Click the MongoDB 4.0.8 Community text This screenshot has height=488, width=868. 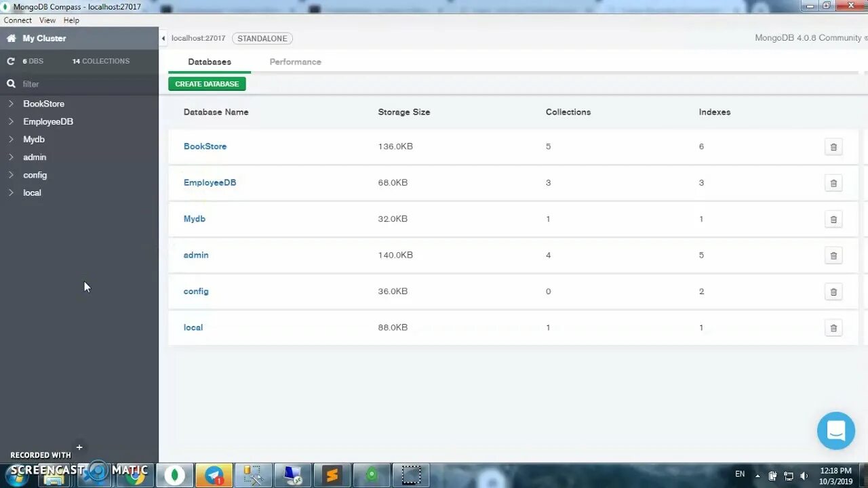pos(808,38)
